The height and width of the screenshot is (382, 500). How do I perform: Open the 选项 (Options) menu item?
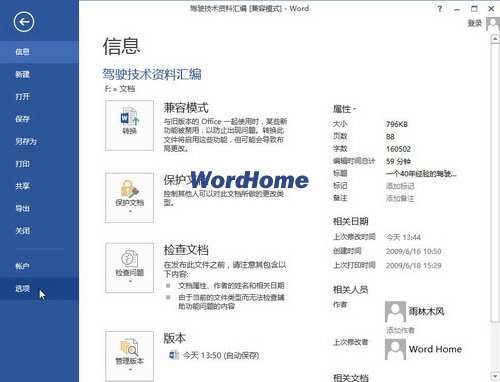39,288
